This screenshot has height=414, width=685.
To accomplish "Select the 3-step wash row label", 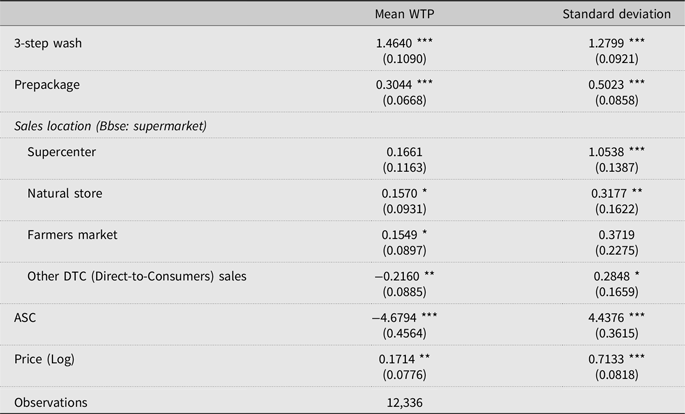I will (48, 43).
